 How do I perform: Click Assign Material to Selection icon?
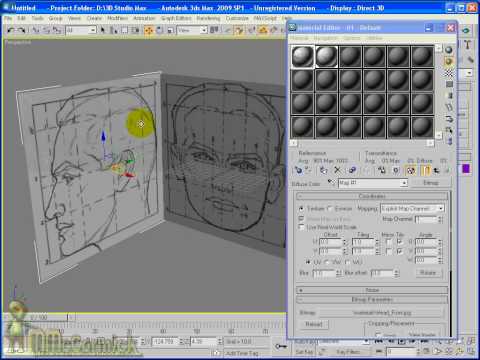[323, 171]
